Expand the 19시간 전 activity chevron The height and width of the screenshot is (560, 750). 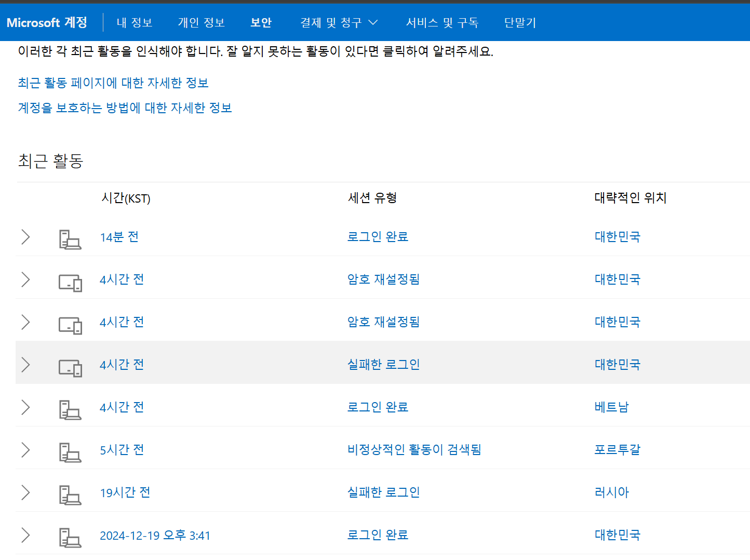[25, 492]
